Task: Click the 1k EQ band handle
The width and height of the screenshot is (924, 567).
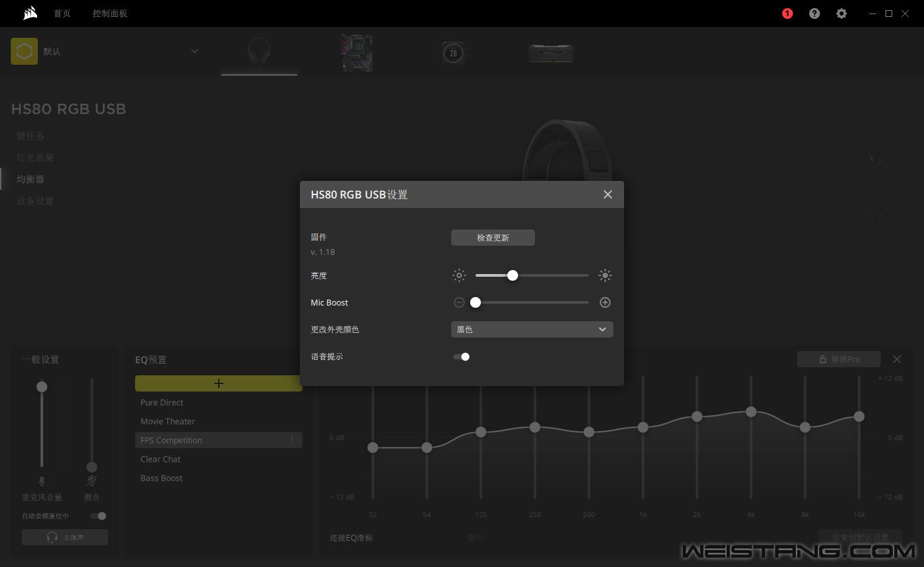Action: coord(643,427)
